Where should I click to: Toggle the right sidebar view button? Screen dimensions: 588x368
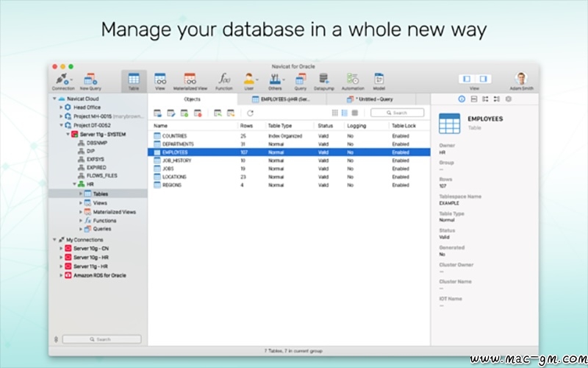[x=483, y=79]
